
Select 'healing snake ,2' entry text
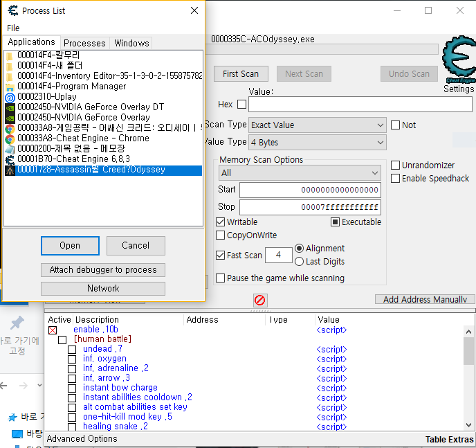point(116,427)
